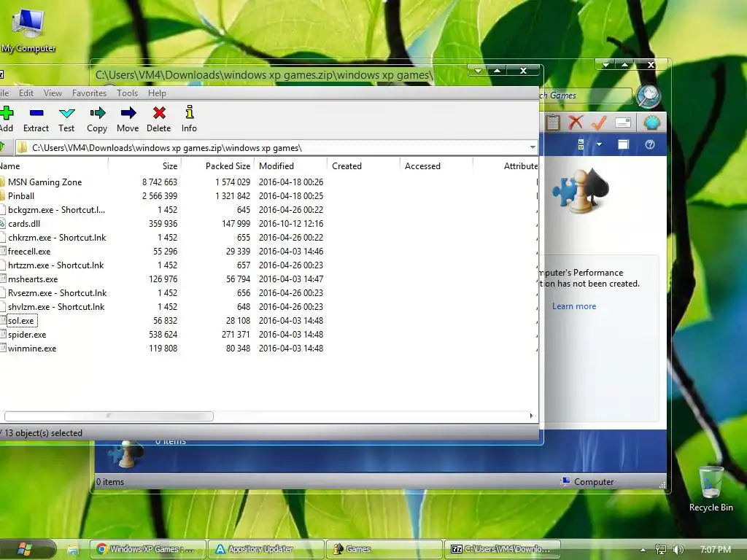The width and height of the screenshot is (747, 560).
Task: Click the folder icon in the address bar
Action: tap(22, 147)
